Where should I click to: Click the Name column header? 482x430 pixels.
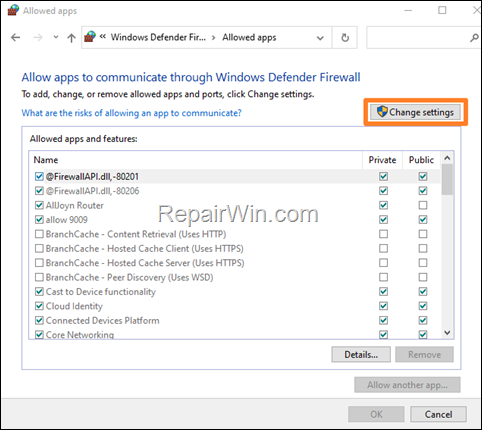click(196, 160)
